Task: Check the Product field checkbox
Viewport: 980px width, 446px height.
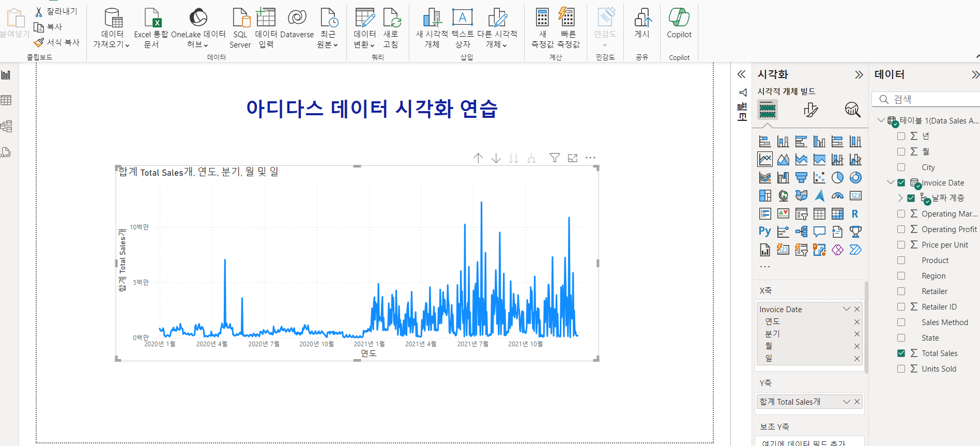Action: tap(901, 260)
